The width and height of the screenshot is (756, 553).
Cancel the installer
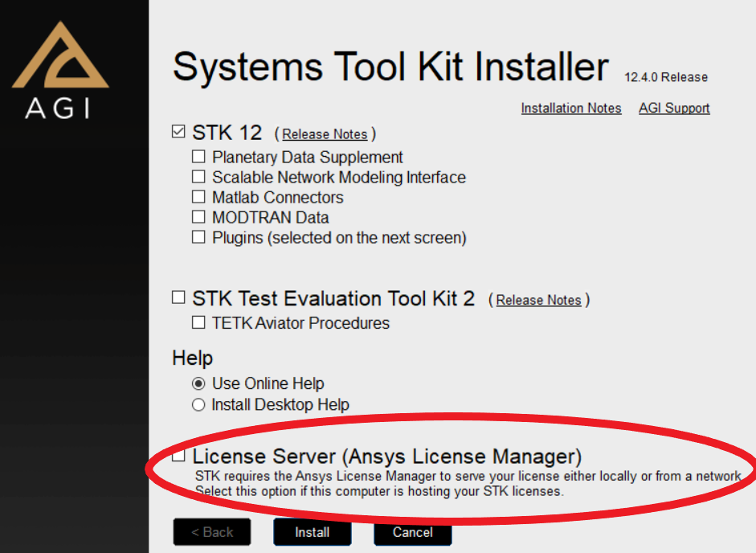[x=412, y=532]
